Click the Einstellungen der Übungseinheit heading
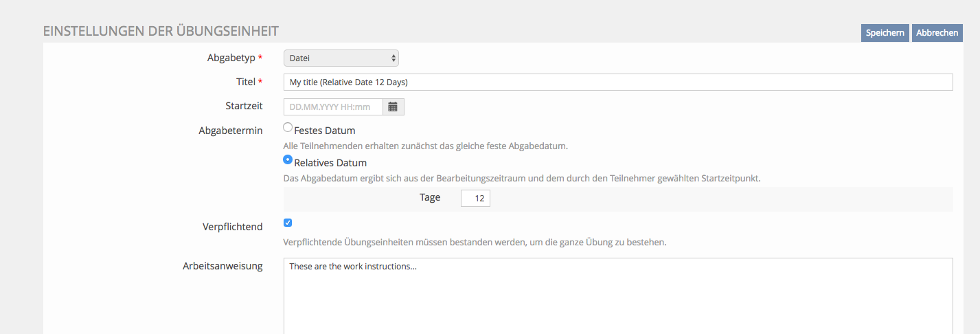980x334 pixels. pos(161,31)
